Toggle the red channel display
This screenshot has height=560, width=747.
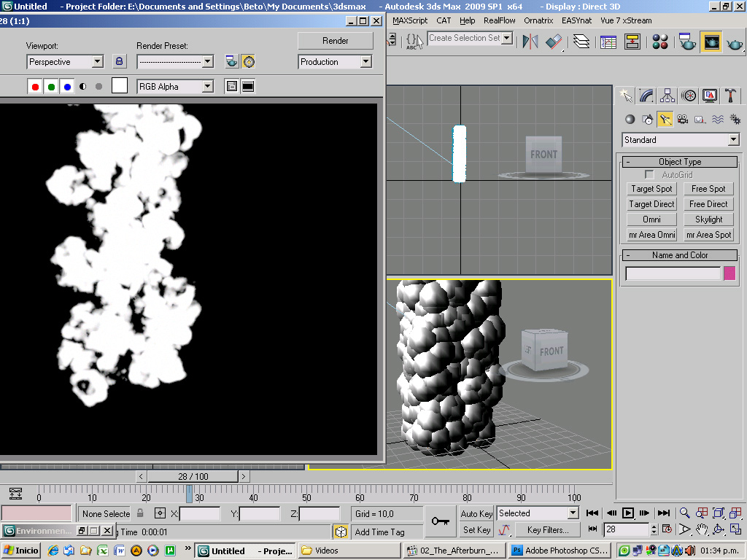[x=35, y=87]
